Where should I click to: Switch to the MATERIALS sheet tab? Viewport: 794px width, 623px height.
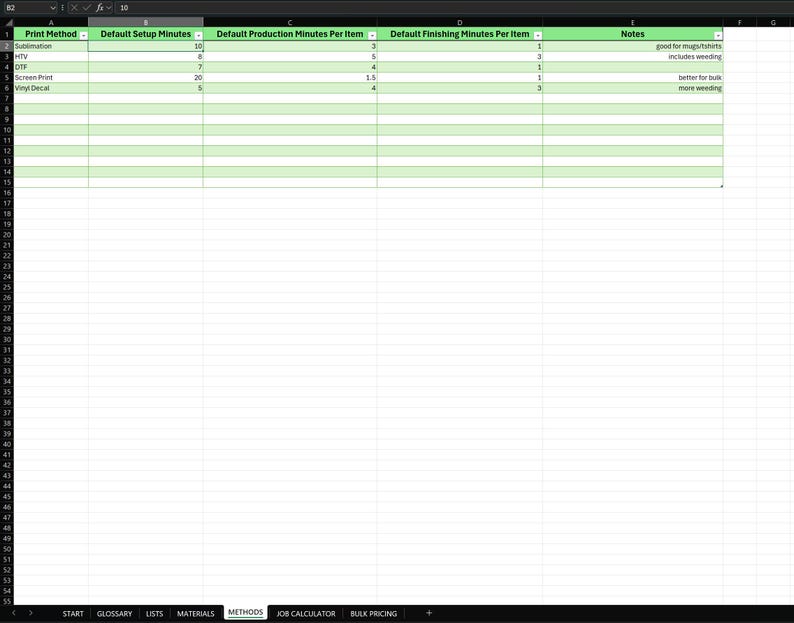(x=195, y=613)
